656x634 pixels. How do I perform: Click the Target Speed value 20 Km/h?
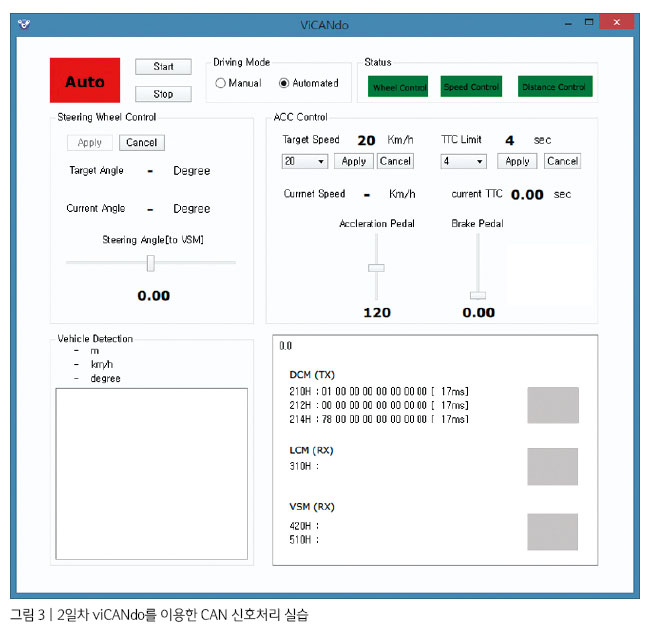point(385,140)
